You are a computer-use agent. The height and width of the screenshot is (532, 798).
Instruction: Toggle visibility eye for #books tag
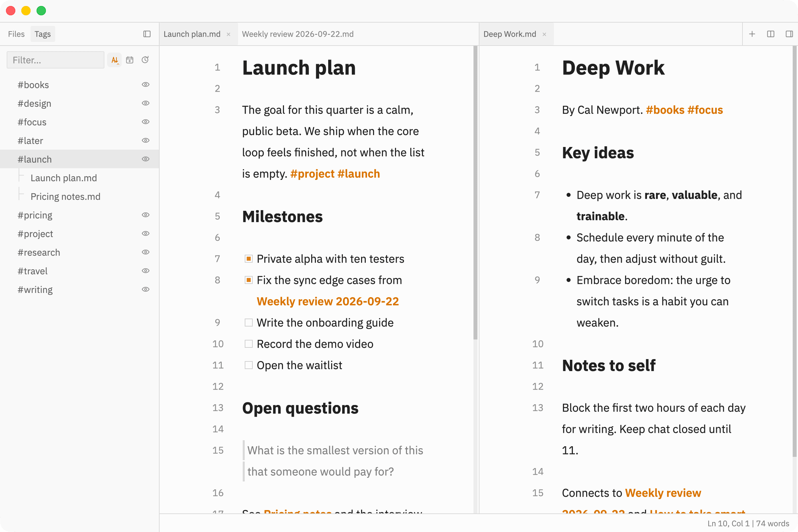click(x=146, y=84)
